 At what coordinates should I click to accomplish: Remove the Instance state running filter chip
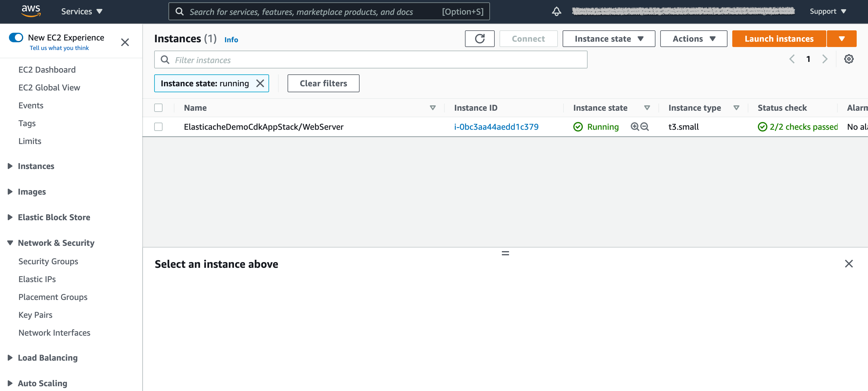(260, 83)
